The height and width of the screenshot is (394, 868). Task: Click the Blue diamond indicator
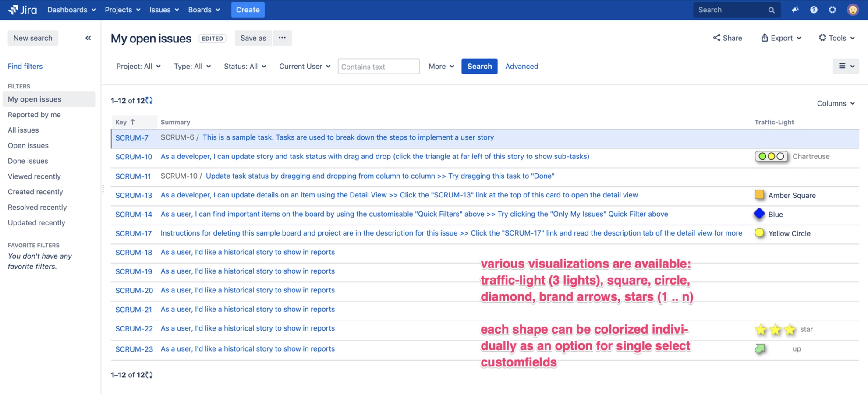[x=759, y=214]
